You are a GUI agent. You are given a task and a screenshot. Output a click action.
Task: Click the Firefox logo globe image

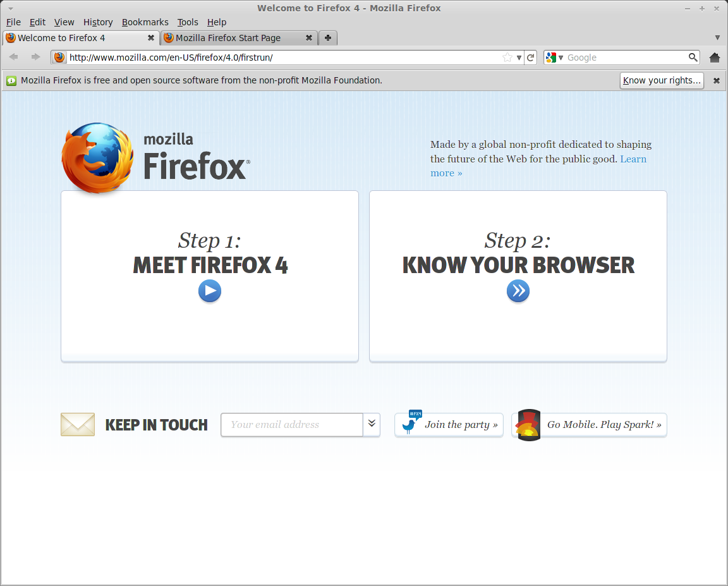[x=97, y=158]
